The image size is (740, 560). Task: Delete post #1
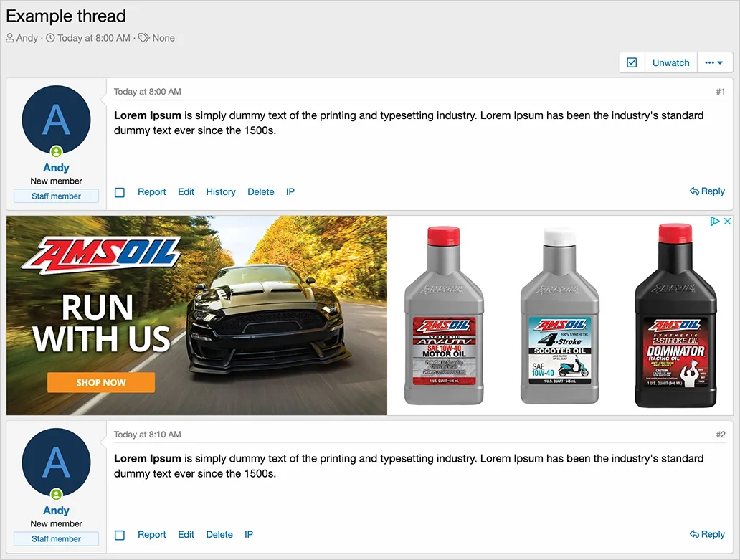point(260,192)
